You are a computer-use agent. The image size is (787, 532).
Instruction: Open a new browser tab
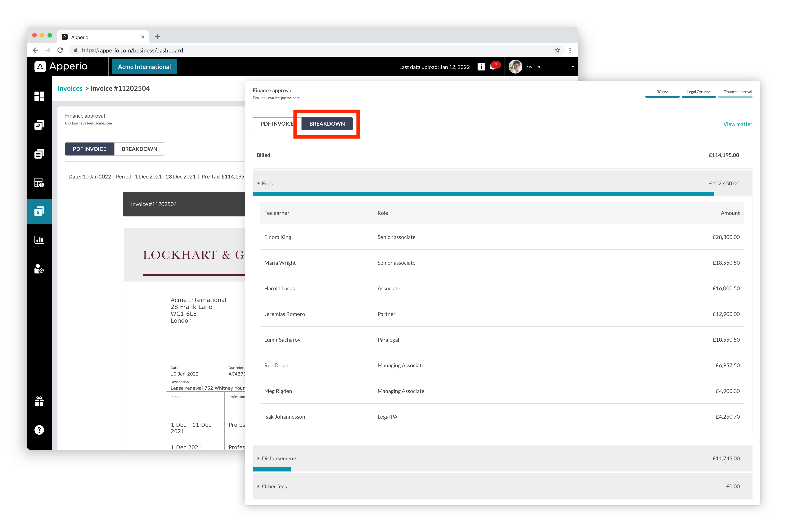pyautogui.click(x=157, y=37)
